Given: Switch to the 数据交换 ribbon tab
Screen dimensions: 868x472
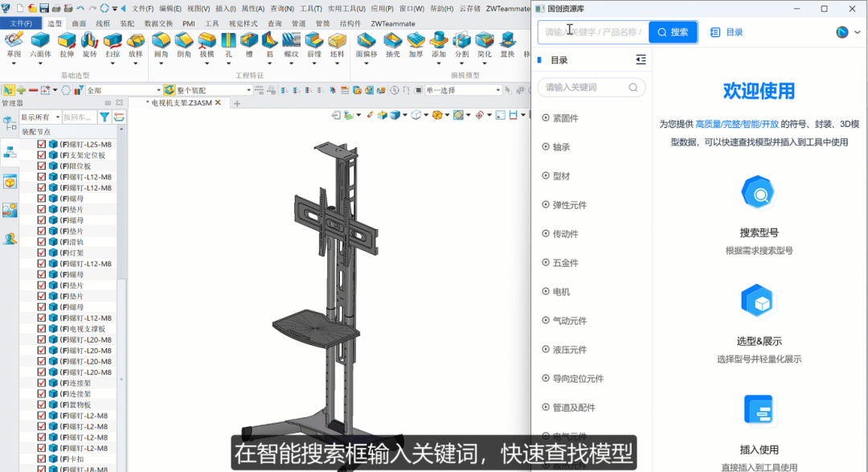Looking at the screenshot, I should (158, 23).
